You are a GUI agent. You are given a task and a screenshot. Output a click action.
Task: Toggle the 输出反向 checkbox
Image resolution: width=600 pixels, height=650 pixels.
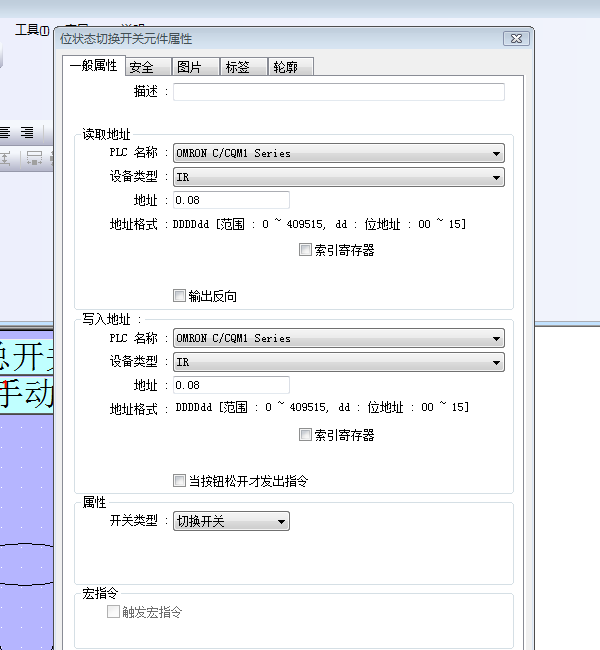point(180,296)
